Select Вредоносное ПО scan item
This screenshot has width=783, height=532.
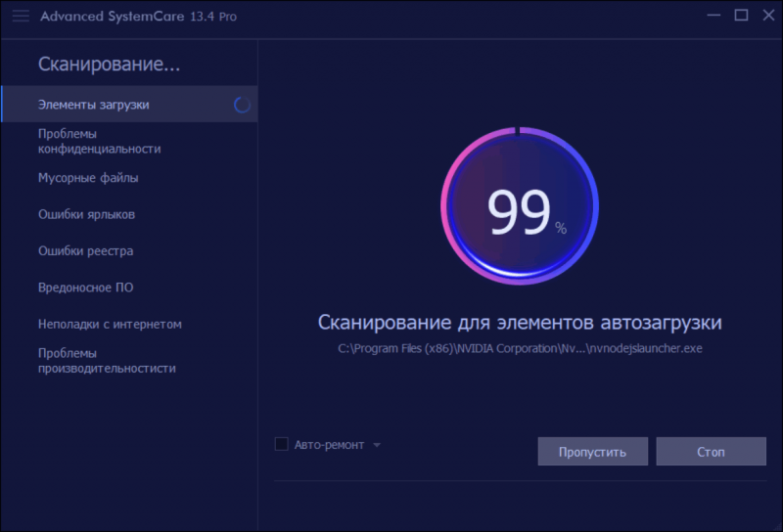point(85,288)
